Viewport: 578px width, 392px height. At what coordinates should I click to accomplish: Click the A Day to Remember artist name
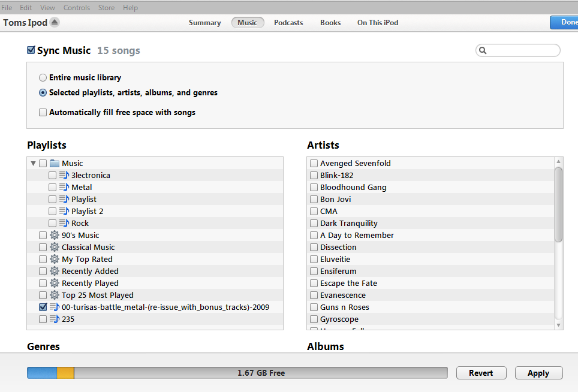tap(357, 235)
